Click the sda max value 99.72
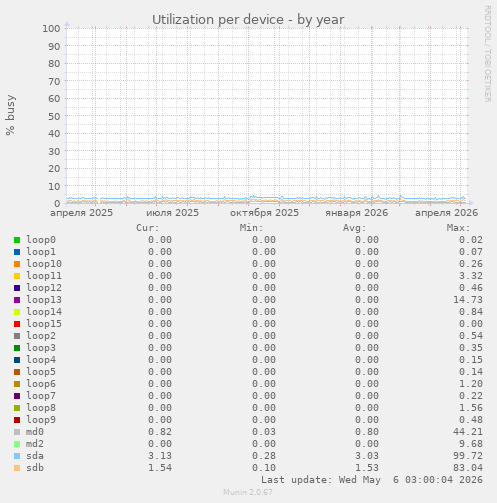Screen dimensions: 497x503 pyautogui.click(x=468, y=456)
